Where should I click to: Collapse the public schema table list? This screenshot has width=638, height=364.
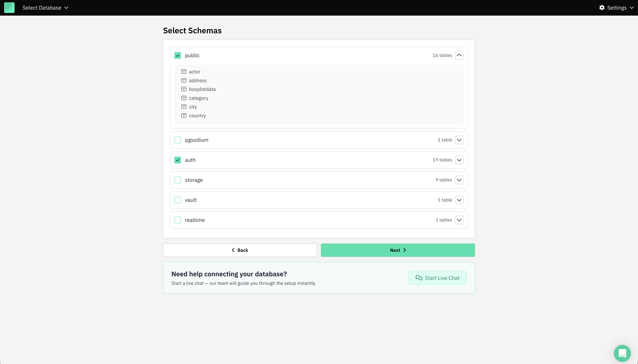pyautogui.click(x=459, y=55)
